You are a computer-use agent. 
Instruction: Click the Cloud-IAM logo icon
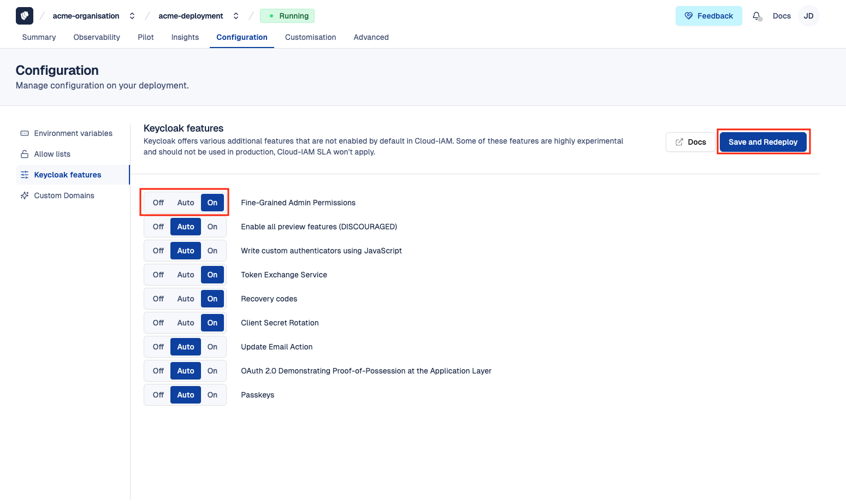(25, 16)
